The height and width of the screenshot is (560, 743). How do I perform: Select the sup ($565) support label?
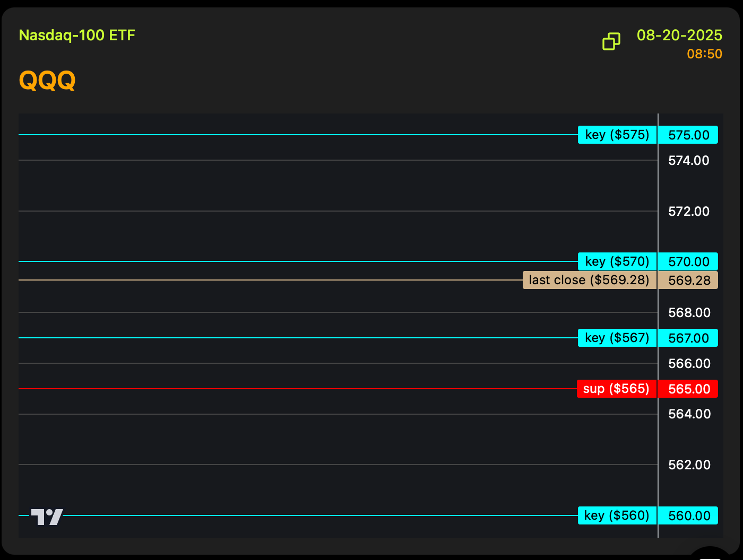point(617,389)
